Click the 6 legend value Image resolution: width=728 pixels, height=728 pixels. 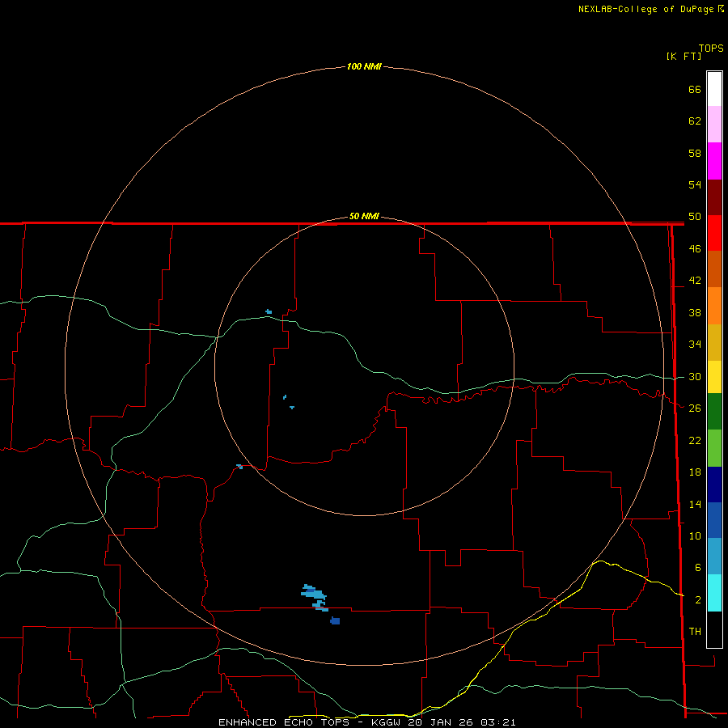[697, 568]
